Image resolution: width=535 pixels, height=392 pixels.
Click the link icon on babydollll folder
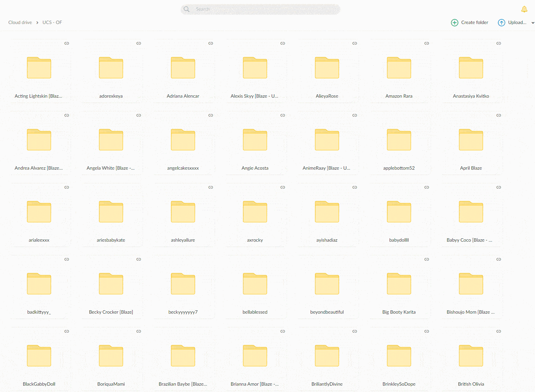click(427, 187)
